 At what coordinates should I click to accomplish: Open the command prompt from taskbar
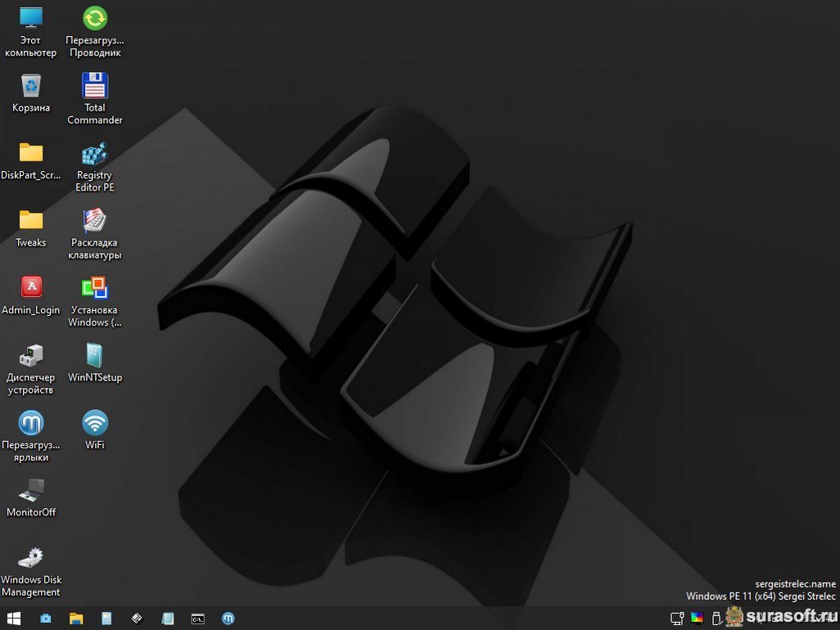197,619
